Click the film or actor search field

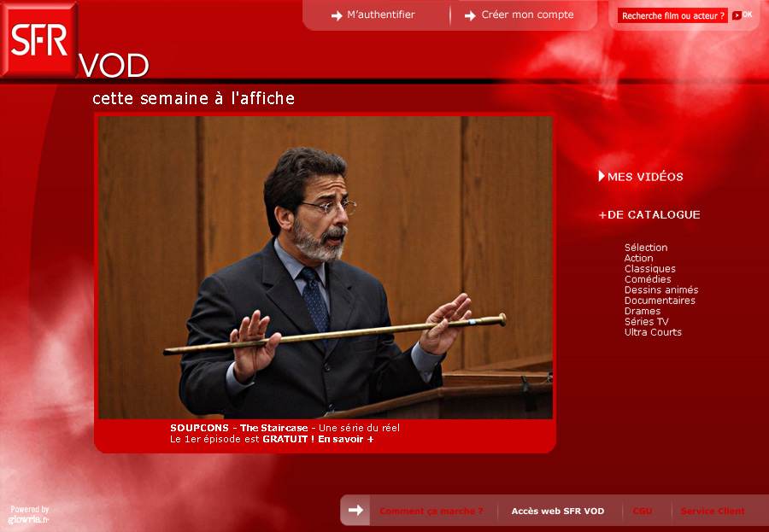point(672,15)
